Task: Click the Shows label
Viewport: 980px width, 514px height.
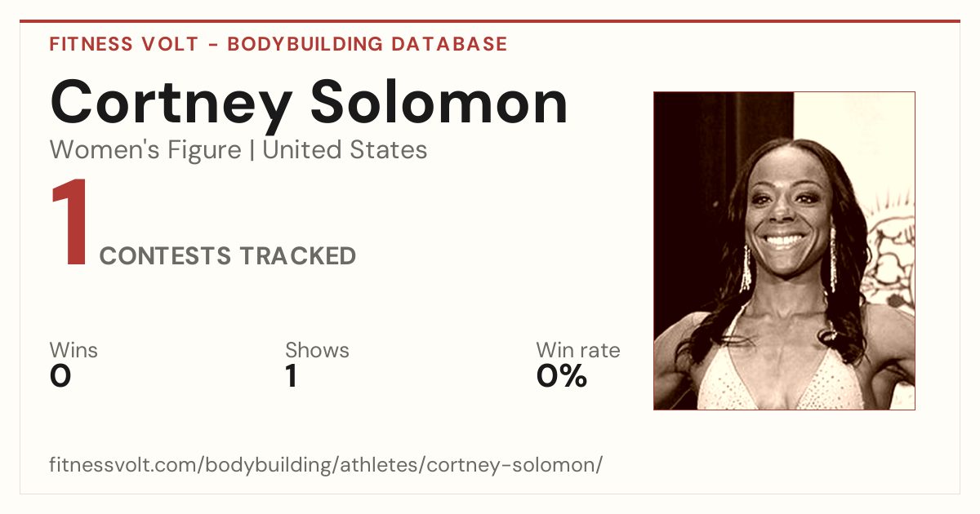Action: pyautogui.click(x=317, y=350)
